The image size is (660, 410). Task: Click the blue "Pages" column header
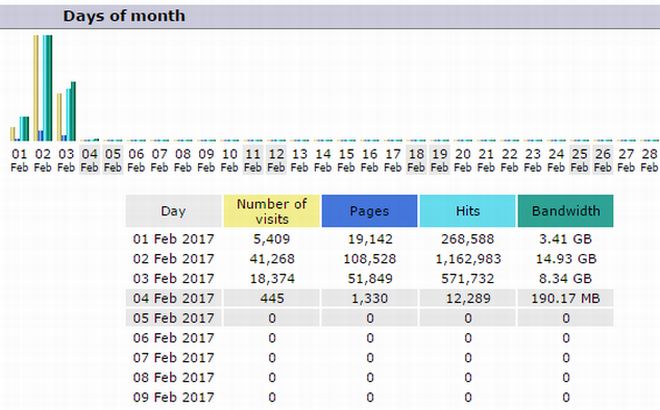click(369, 211)
